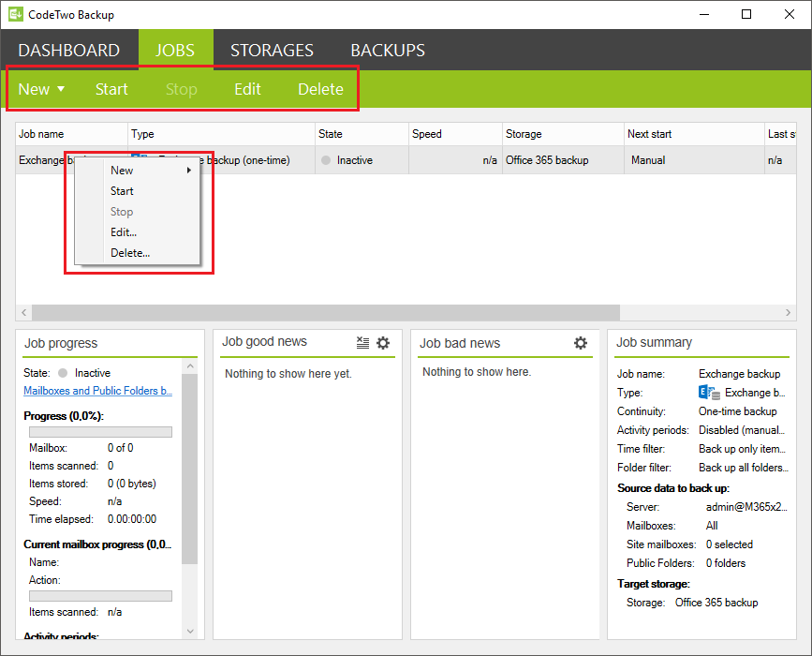Switch to the DASHBOARD tab

click(x=69, y=51)
